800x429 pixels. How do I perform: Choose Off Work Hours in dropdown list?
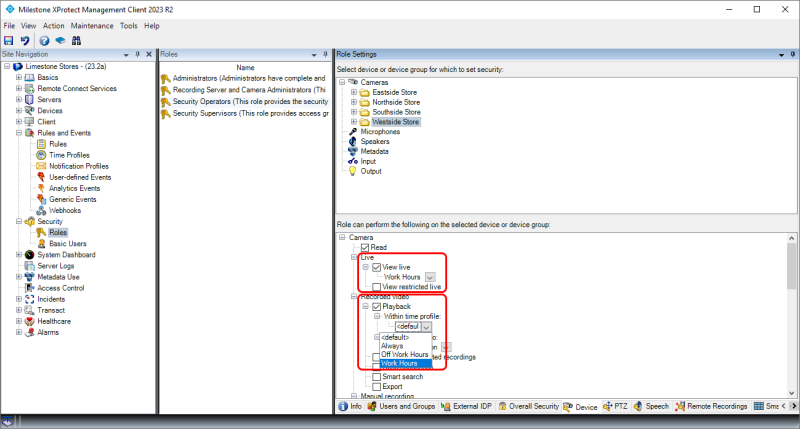tap(406, 355)
